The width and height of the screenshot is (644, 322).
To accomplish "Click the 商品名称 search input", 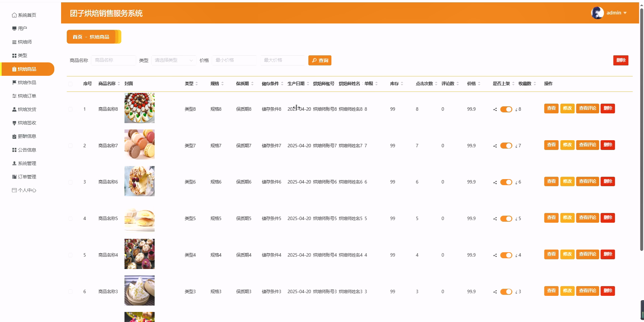I will coord(113,60).
